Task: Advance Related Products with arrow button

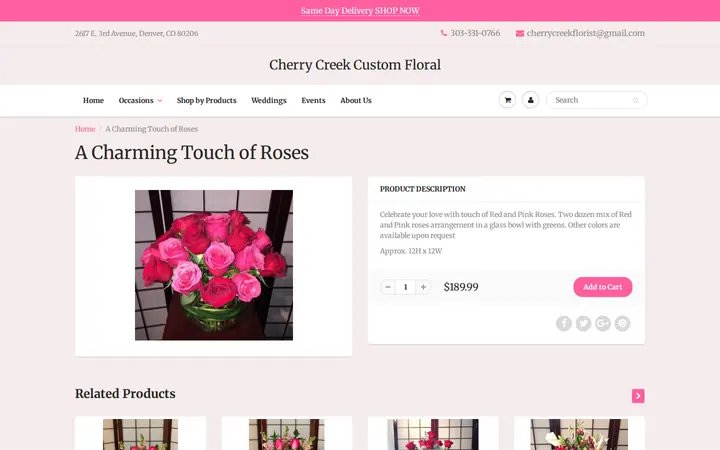Action: coord(638,396)
